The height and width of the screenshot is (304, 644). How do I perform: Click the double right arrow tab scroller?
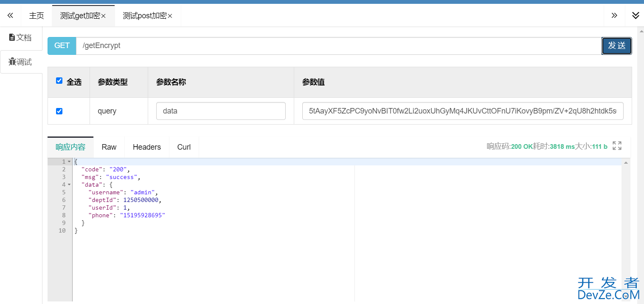click(x=614, y=16)
